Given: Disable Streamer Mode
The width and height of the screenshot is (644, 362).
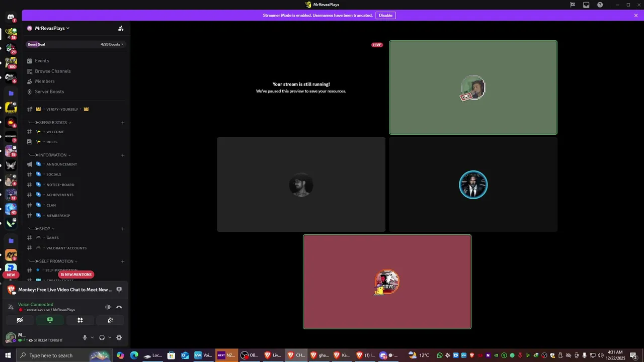Looking at the screenshot, I should coord(385,16).
